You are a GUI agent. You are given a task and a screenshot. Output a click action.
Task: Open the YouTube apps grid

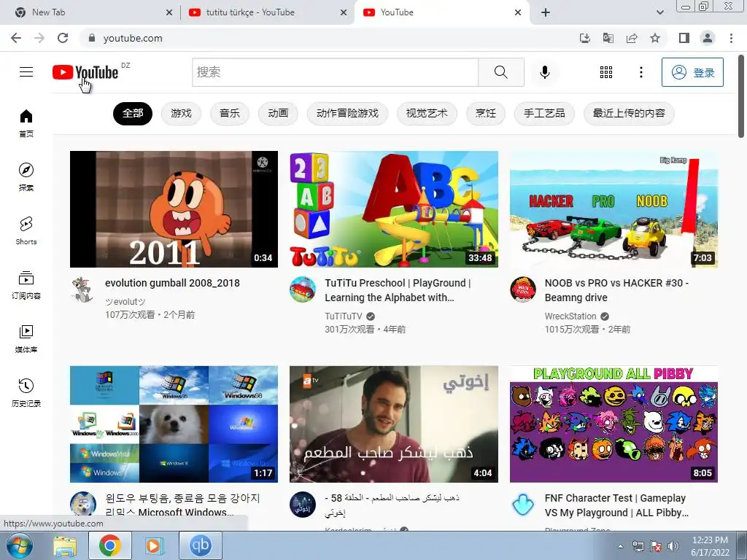coord(606,72)
